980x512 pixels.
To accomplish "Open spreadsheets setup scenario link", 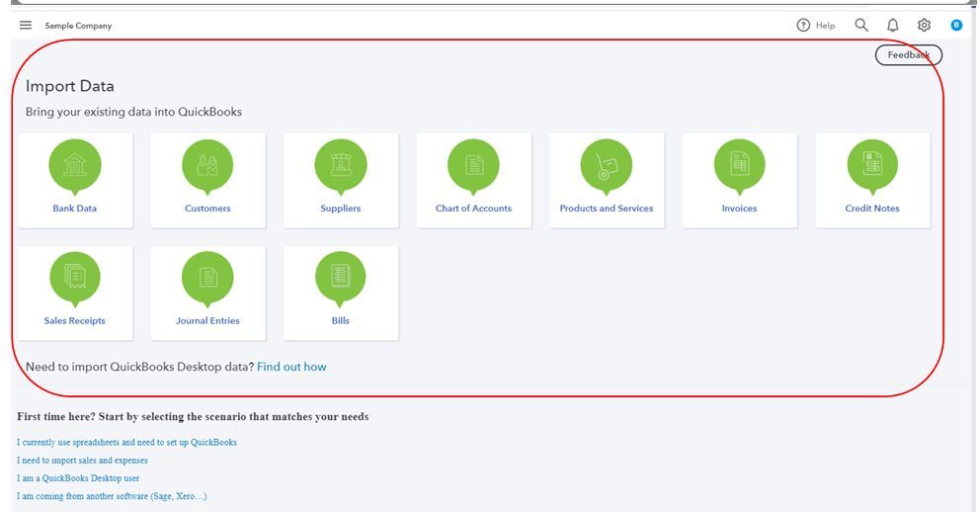I will pos(126,442).
